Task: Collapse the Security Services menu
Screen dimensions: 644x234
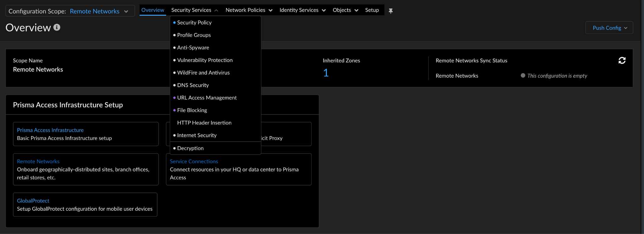Action: coord(195,10)
